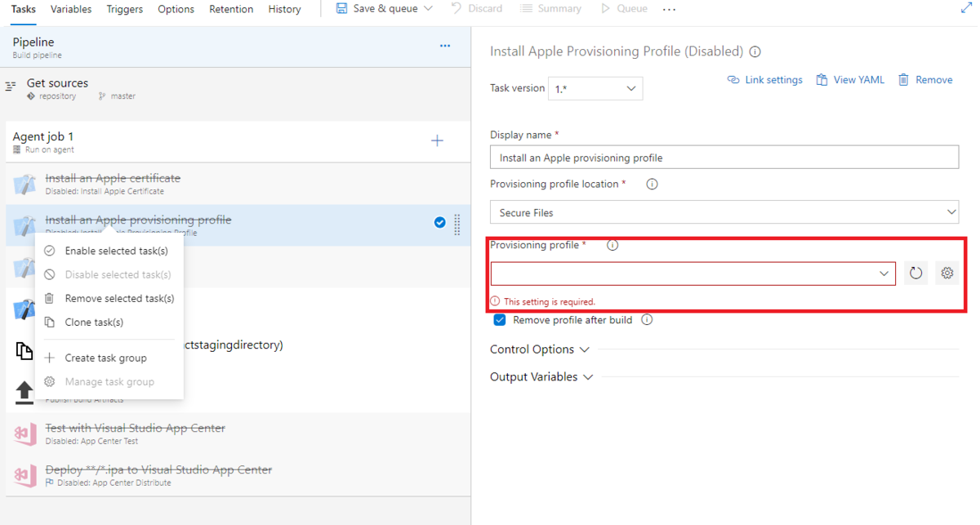Switch to the Variables tab
980x525 pixels.
pos(71,9)
